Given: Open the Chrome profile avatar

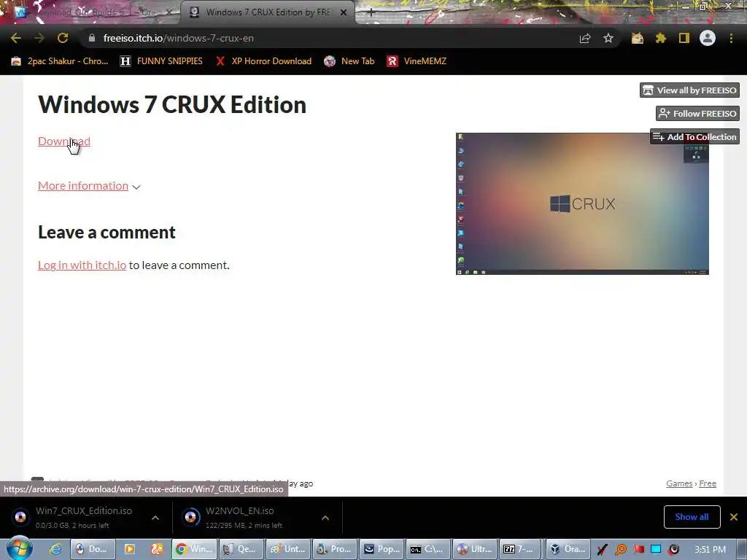Looking at the screenshot, I should [x=708, y=38].
